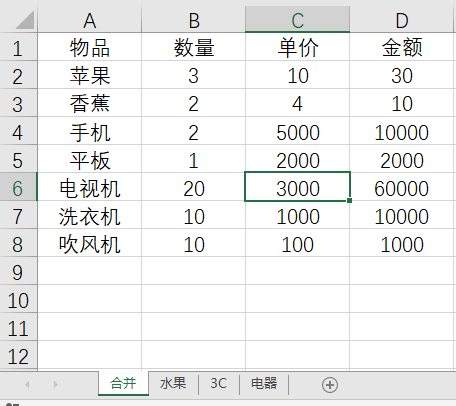Select row 9 header

[18, 271]
